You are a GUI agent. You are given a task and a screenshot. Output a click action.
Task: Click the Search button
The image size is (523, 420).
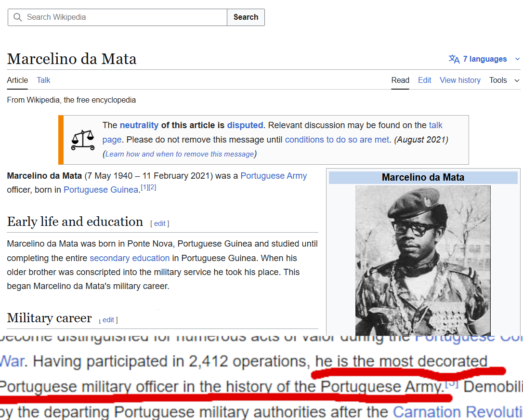[x=246, y=17]
